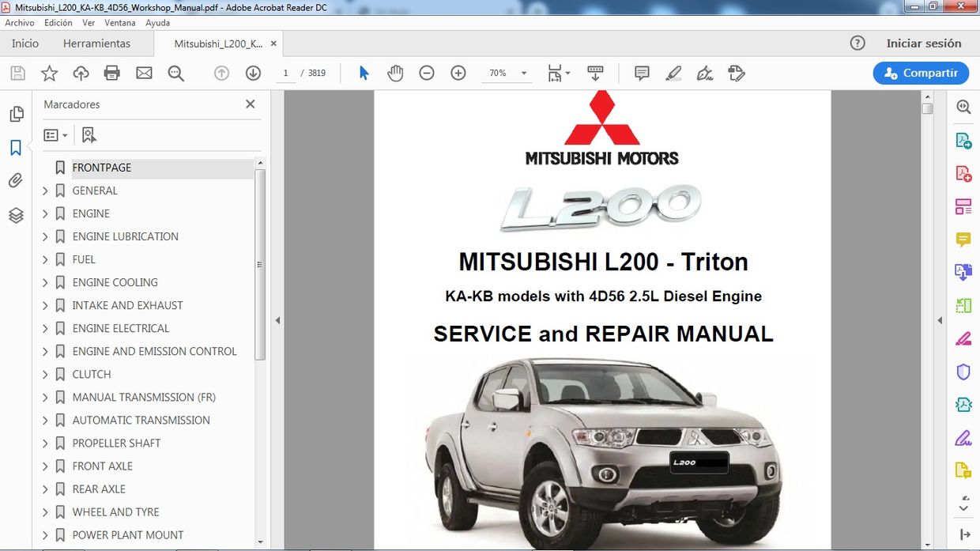The width and height of the screenshot is (980, 551).
Task: Expand the GENERAL bookmark
Action: [45, 191]
